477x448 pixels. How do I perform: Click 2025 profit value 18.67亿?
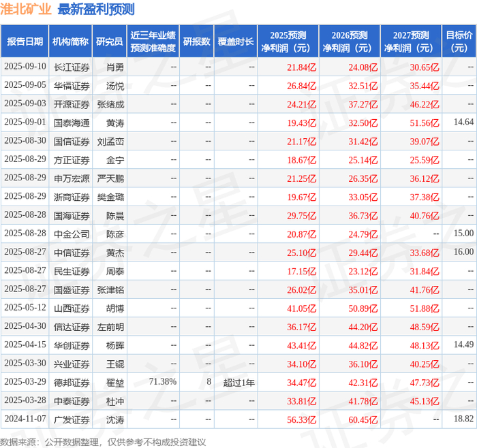(301, 160)
